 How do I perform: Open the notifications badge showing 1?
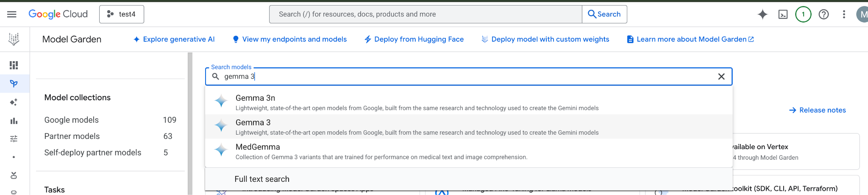pyautogui.click(x=803, y=14)
